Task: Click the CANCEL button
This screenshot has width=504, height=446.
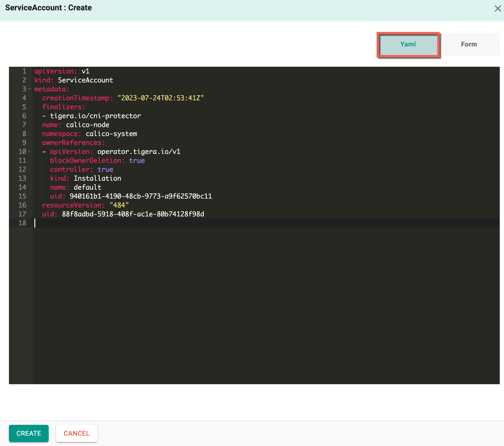Action: click(x=77, y=433)
